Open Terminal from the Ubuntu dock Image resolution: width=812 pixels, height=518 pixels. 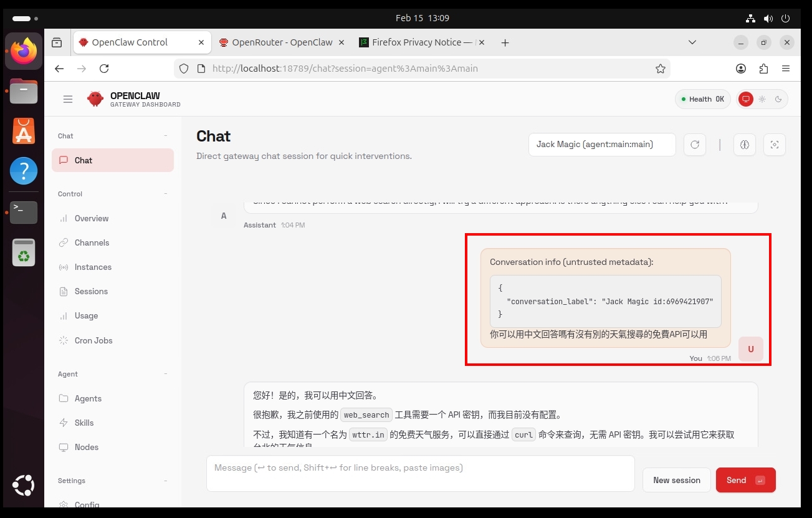click(24, 213)
